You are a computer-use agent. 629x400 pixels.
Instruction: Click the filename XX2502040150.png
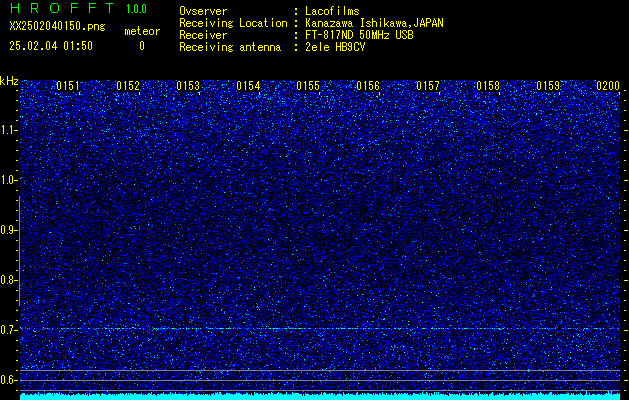[57, 27]
